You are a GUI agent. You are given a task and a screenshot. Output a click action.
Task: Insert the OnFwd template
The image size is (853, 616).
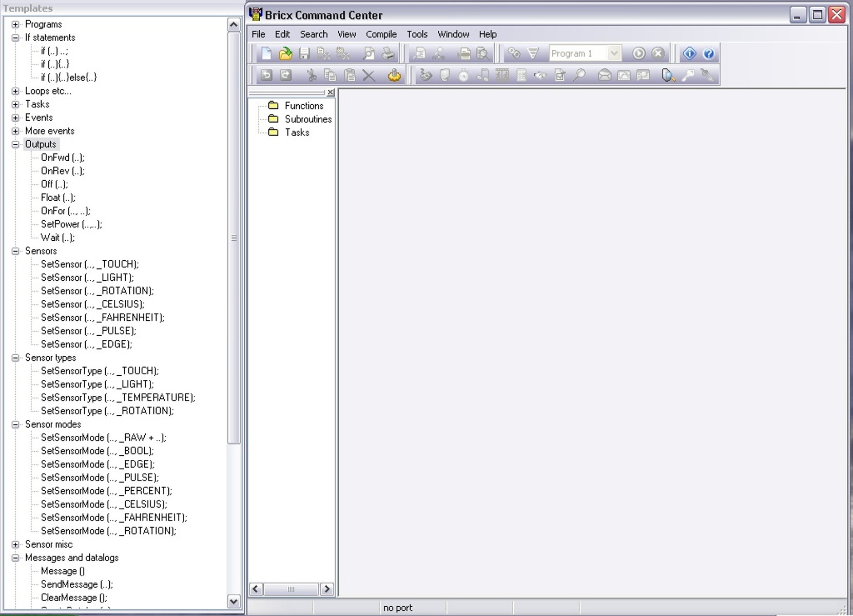point(63,158)
